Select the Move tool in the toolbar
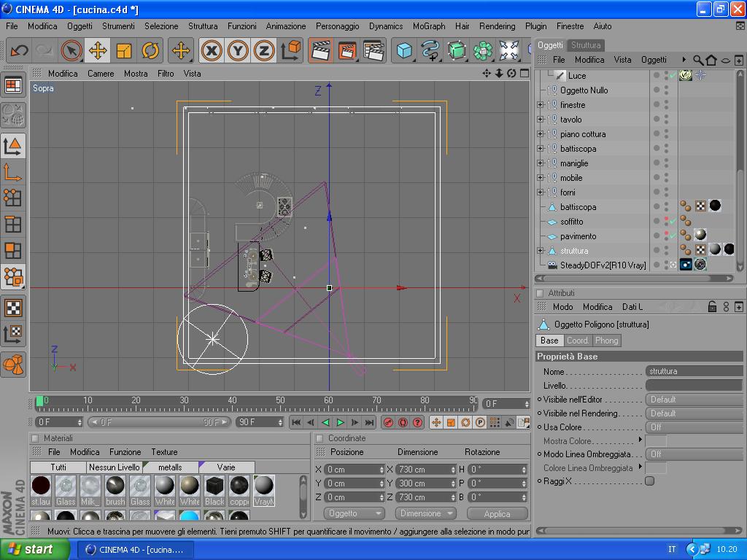Screen dimensions: 747x560 [98, 50]
